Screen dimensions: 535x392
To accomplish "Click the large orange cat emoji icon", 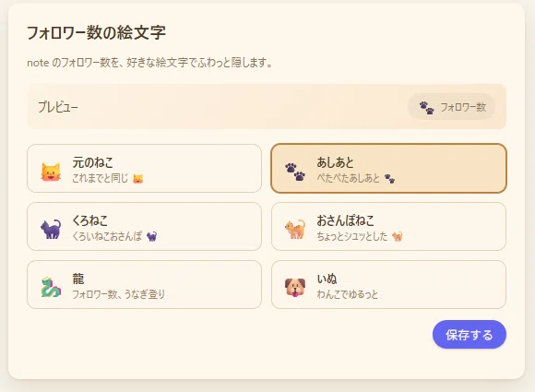I will pyautogui.click(x=51, y=172).
